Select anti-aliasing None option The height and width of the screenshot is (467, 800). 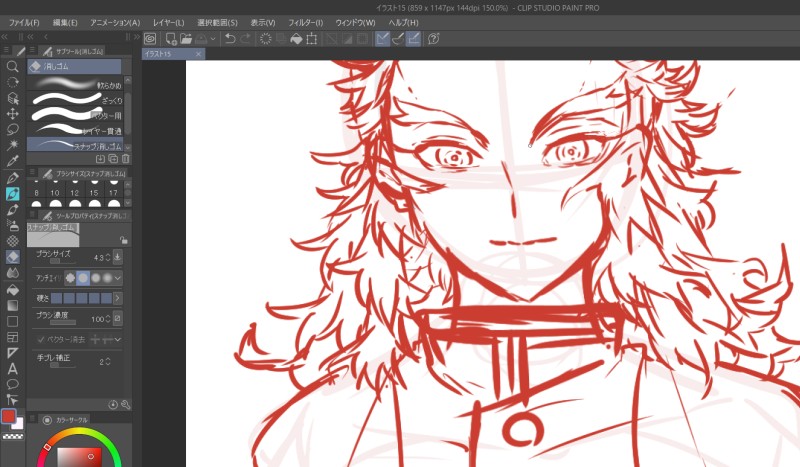click(x=70, y=278)
